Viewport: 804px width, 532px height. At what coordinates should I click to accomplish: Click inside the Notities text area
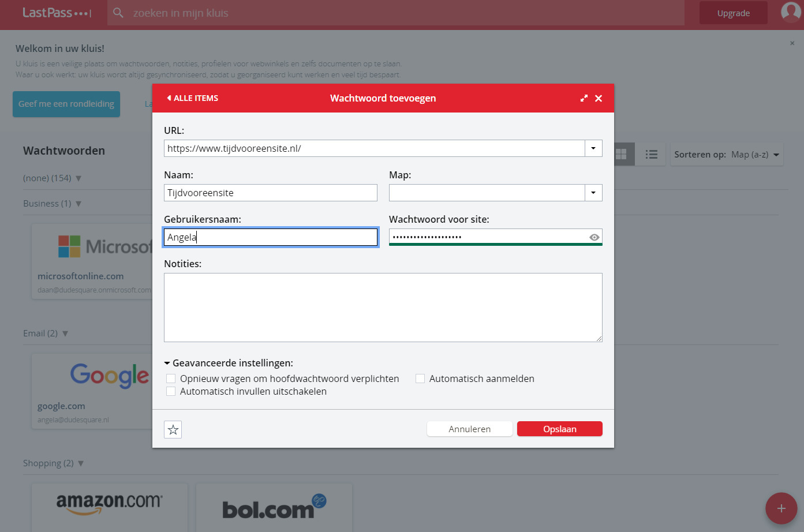pyautogui.click(x=383, y=308)
